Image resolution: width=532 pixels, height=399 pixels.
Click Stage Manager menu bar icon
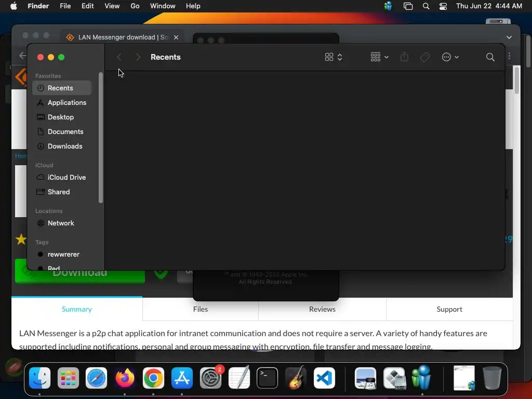point(408,6)
